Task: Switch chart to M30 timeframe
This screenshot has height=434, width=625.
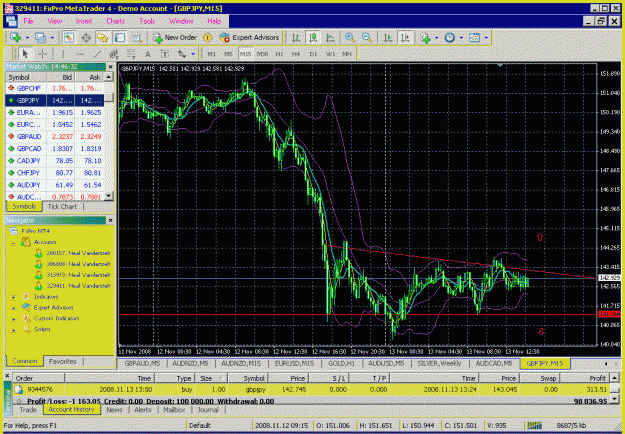Action: click(262, 53)
